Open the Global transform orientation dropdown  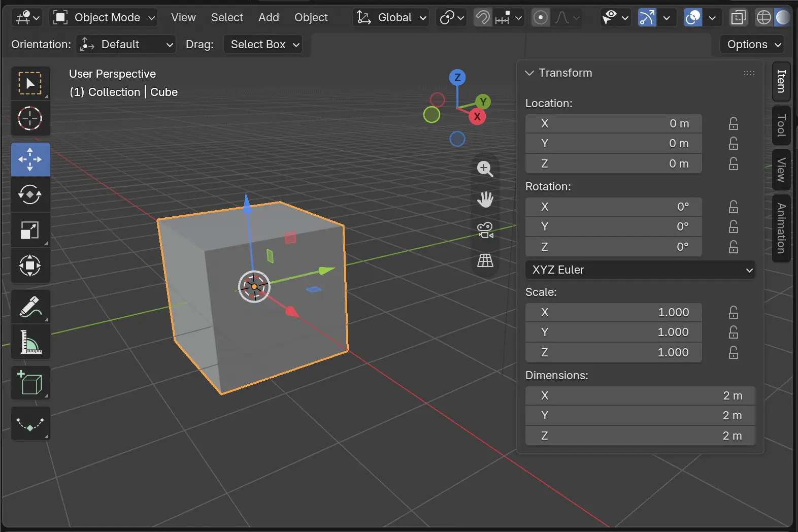tap(391, 18)
